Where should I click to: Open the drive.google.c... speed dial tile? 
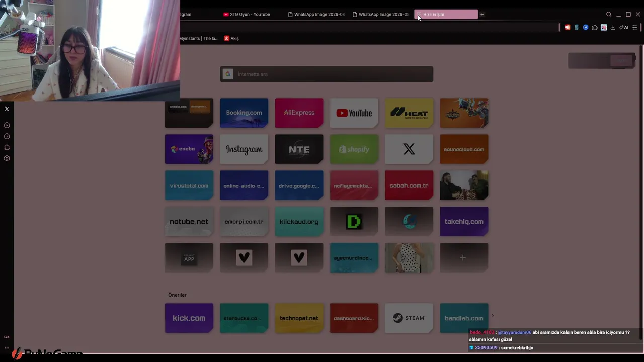[299, 186]
